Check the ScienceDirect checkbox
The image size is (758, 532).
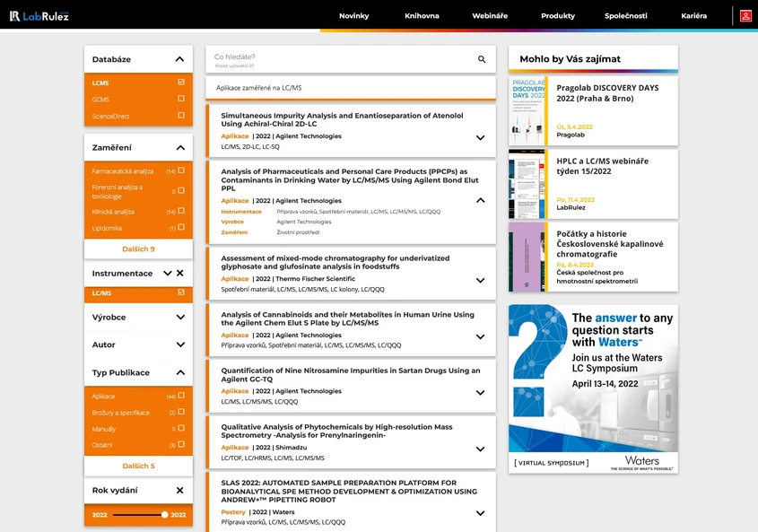tap(181, 115)
